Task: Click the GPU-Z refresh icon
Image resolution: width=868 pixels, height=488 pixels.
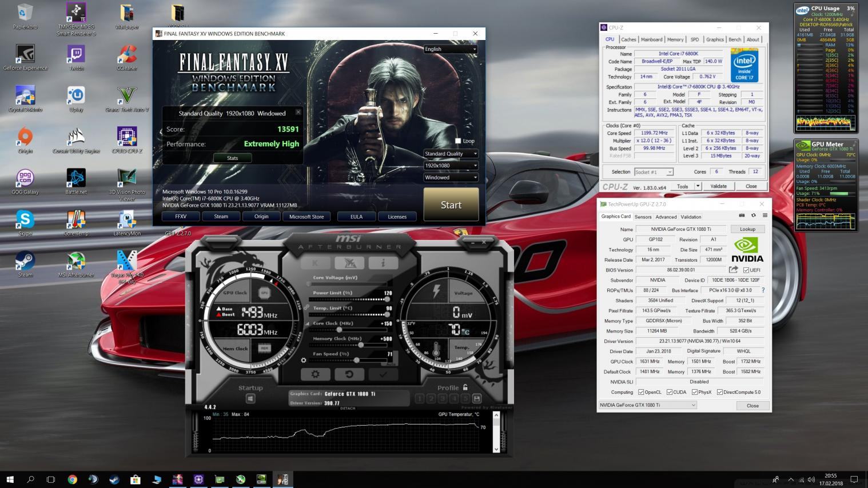Action: [x=753, y=215]
